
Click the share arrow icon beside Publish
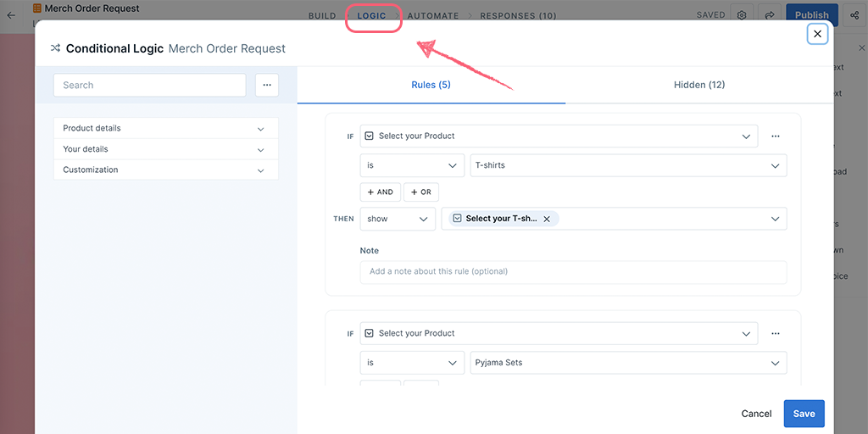pyautogui.click(x=770, y=15)
